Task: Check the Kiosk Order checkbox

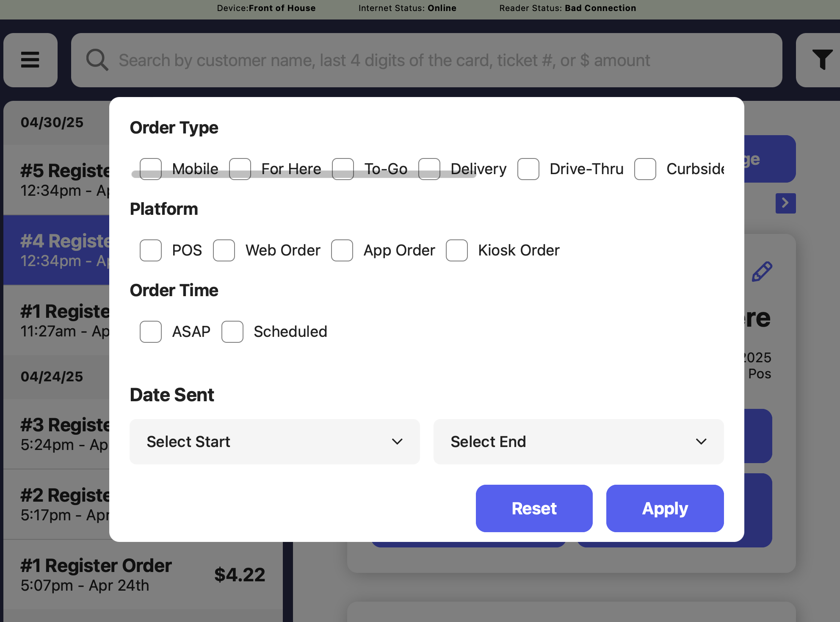Action: pos(456,250)
